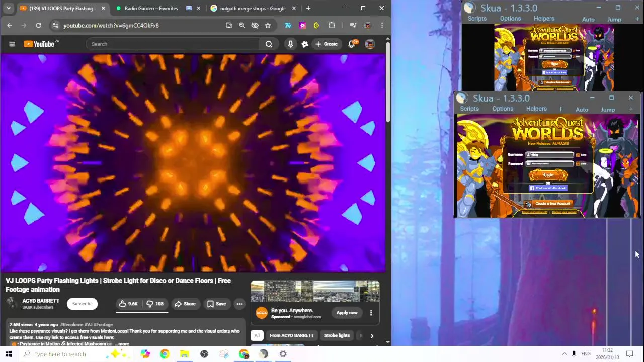This screenshot has width=644, height=362.
Task: Expand description with ...more
Action: 121,344
